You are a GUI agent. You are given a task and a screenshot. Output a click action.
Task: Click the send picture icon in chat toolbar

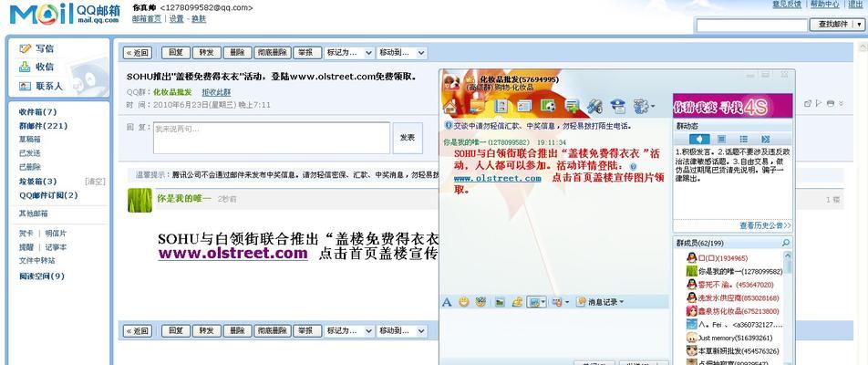(x=500, y=302)
